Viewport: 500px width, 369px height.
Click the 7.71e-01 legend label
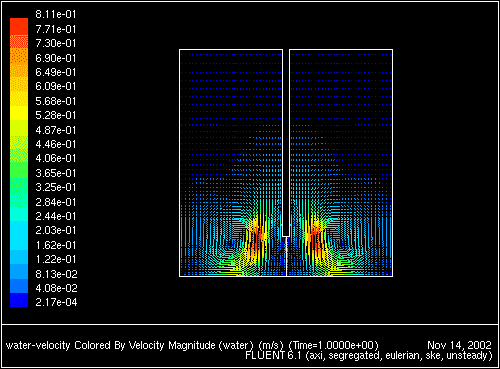tap(56, 29)
